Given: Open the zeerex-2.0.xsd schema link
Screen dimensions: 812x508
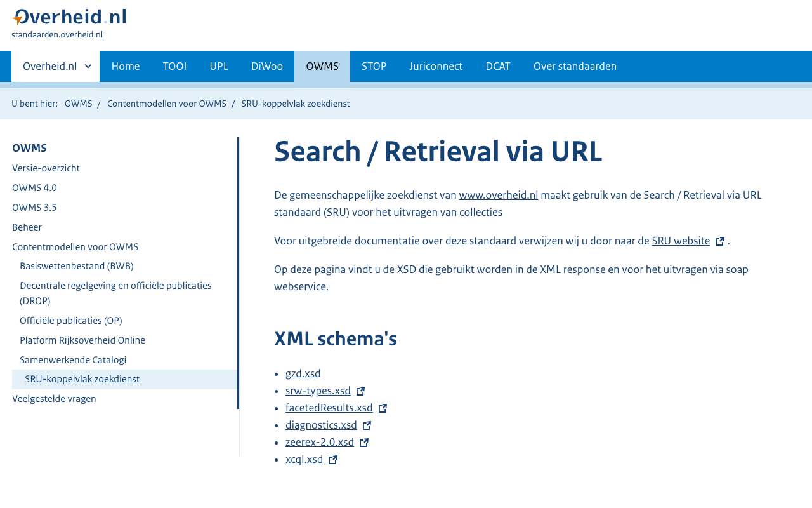Looking at the screenshot, I should tap(320, 443).
